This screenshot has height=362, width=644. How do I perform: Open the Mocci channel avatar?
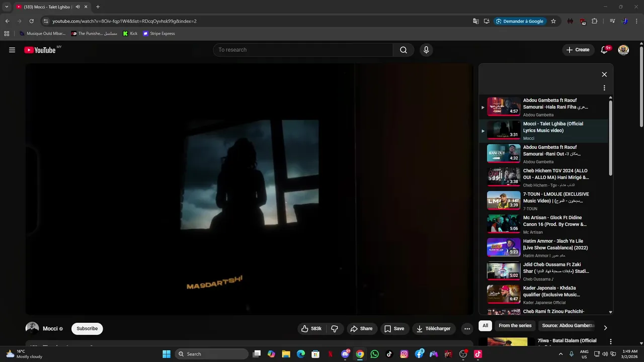(x=32, y=329)
